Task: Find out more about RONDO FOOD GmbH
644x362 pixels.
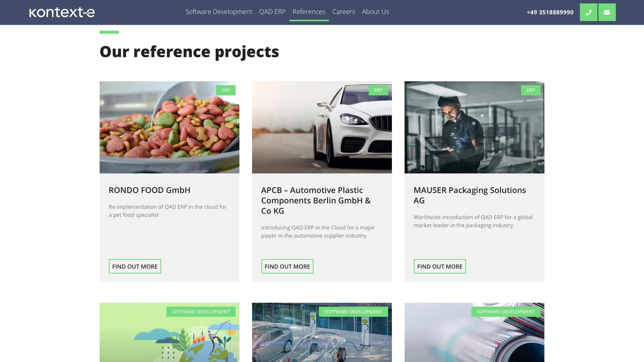Action: (135, 266)
